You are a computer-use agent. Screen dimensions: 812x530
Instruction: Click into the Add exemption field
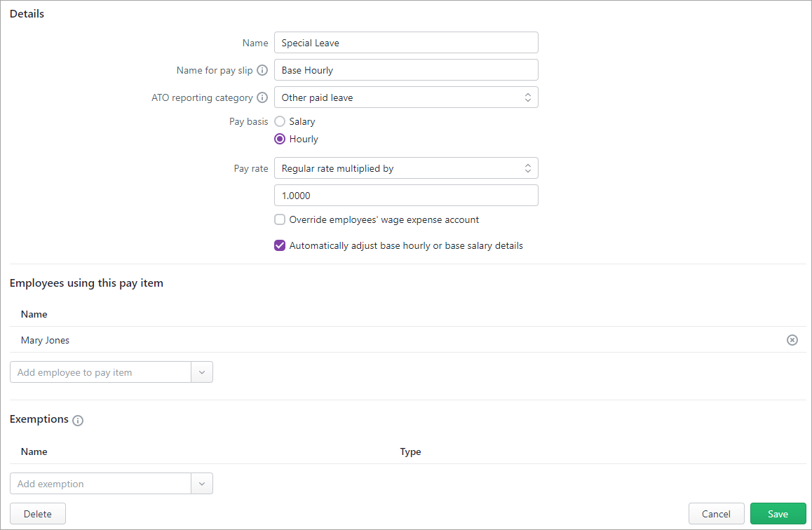(x=100, y=484)
